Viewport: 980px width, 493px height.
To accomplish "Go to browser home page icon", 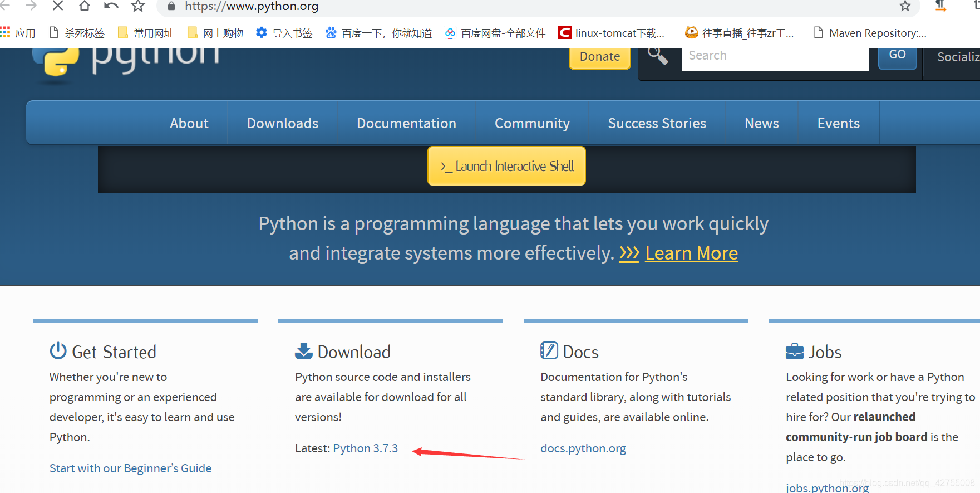I will [x=84, y=6].
